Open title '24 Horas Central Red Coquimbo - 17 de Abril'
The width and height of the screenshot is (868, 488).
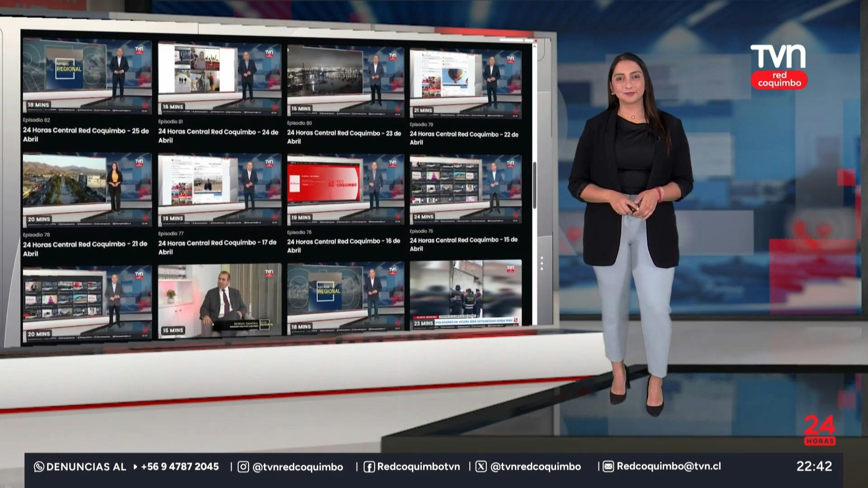point(217,247)
